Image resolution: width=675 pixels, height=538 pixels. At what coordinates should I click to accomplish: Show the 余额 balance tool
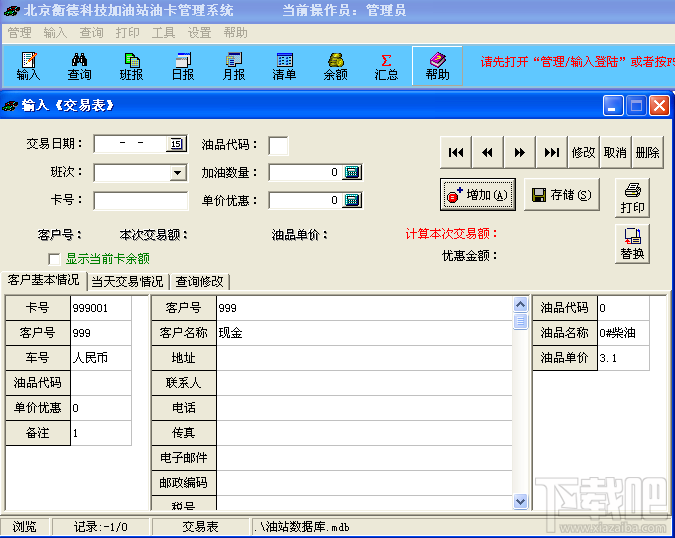tap(335, 66)
